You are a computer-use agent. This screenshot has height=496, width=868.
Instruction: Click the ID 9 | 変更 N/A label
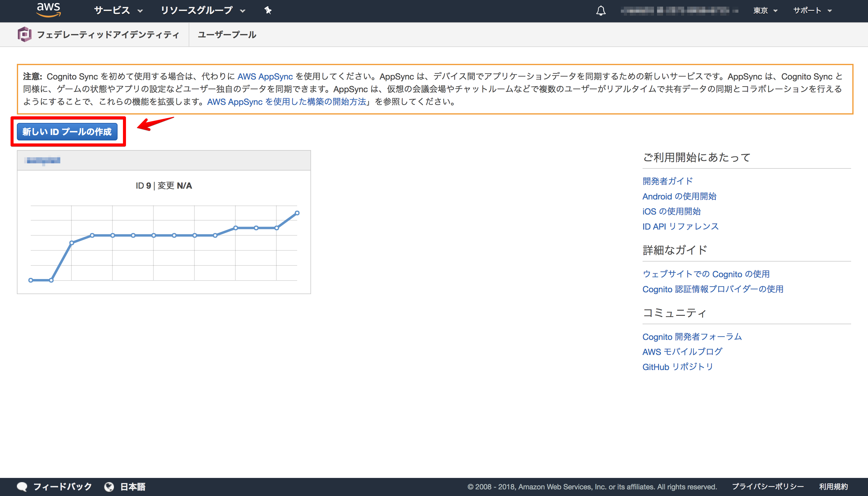point(164,186)
